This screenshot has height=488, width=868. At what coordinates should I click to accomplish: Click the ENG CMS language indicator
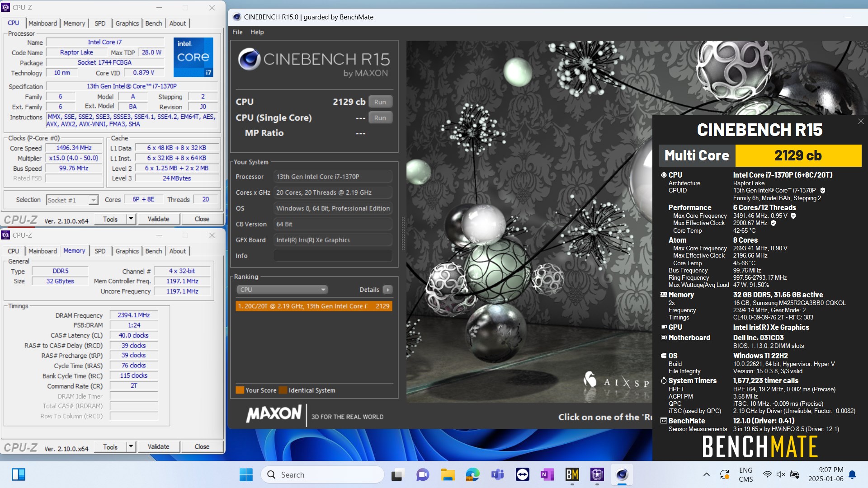pos(746,474)
